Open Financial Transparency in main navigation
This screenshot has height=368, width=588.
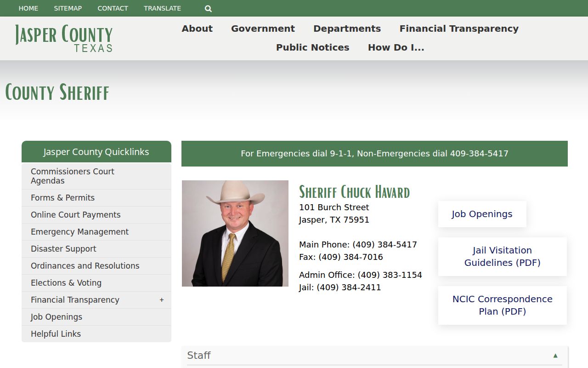tap(459, 29)
